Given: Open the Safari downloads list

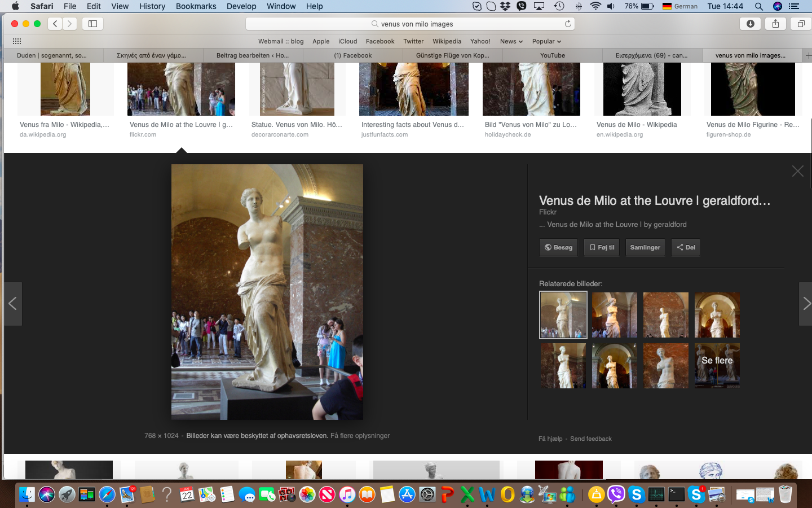Looking at the screenshot, I should point(750,24).
